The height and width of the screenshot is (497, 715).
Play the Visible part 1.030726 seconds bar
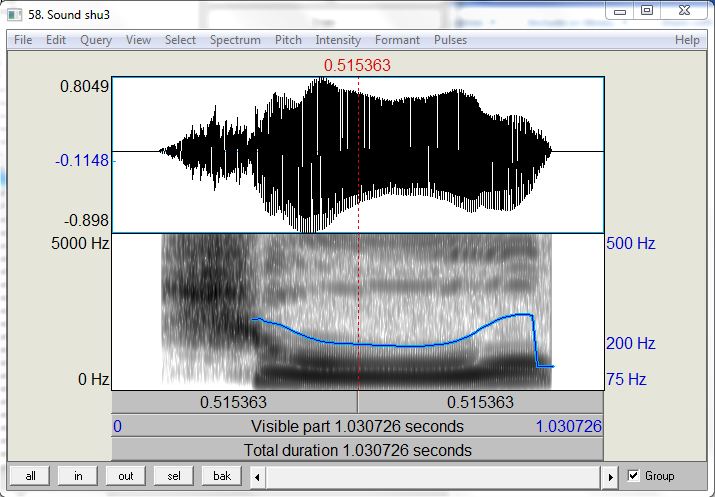[x=358, y=426]
